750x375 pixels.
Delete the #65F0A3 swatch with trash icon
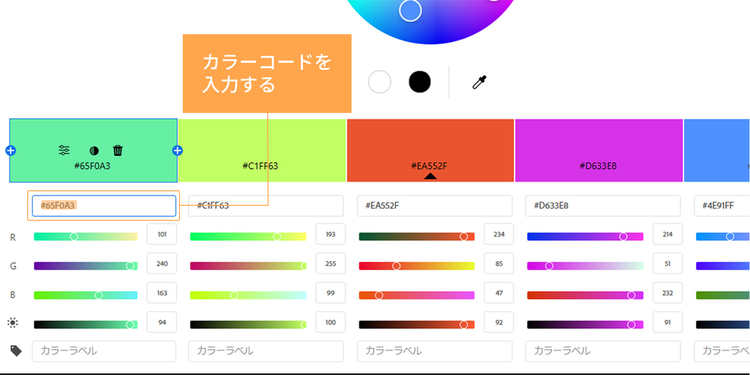(118, 150)
